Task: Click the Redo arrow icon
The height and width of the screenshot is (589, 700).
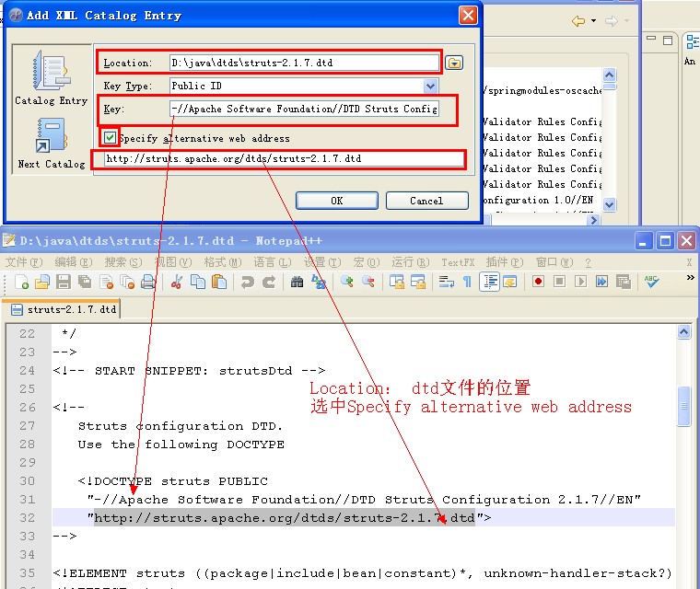Action: 268,282
